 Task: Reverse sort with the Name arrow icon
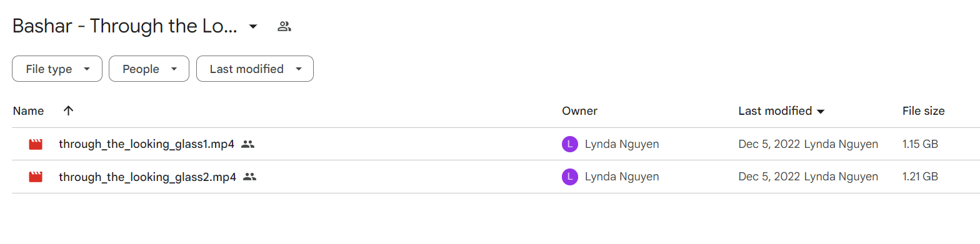69,111
